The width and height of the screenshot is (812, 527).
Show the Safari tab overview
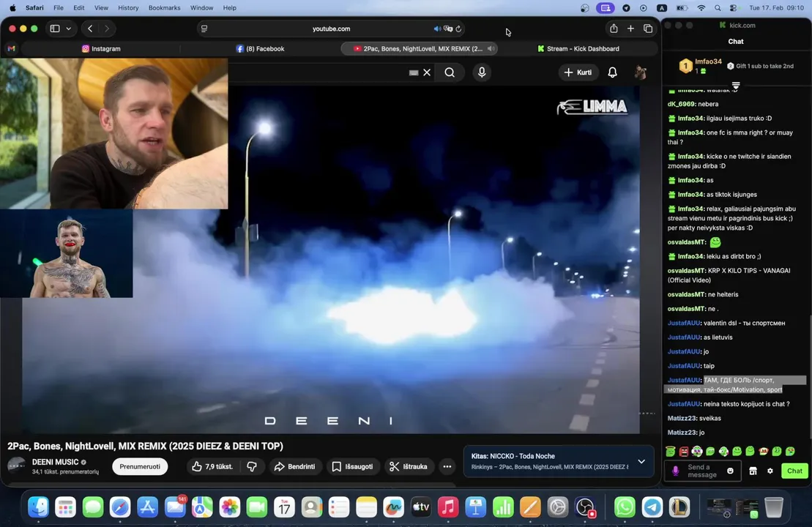pyautogui.click(x=648, y=29)
